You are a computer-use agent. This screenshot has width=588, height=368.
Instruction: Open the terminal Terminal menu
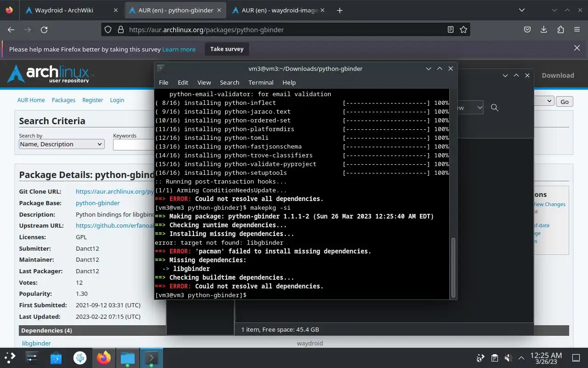[x=261, y=82]
